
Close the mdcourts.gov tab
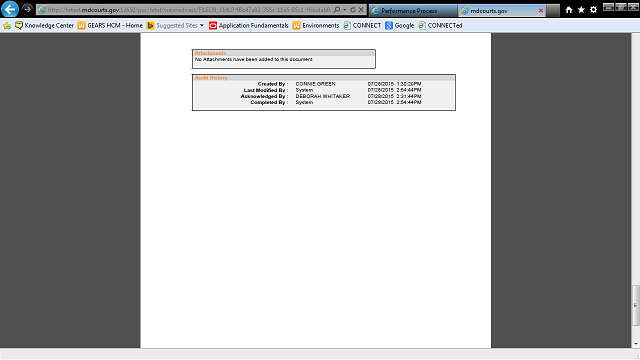[x=541, y=11]
